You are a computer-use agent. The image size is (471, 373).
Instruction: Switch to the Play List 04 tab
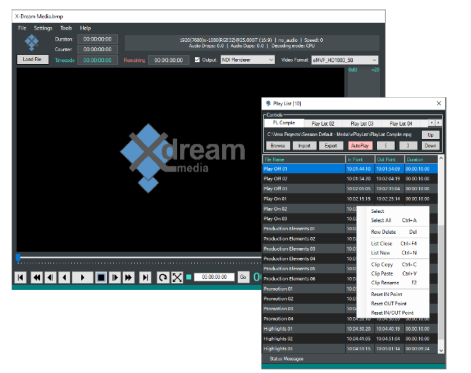(401, 124)
